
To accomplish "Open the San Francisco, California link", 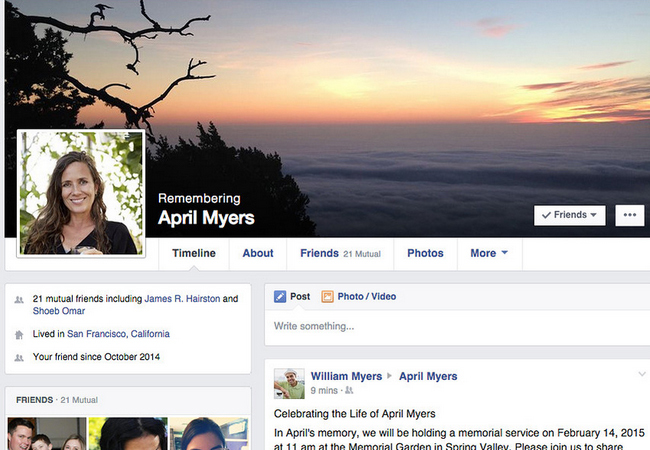I will click(x=118, y=334).
